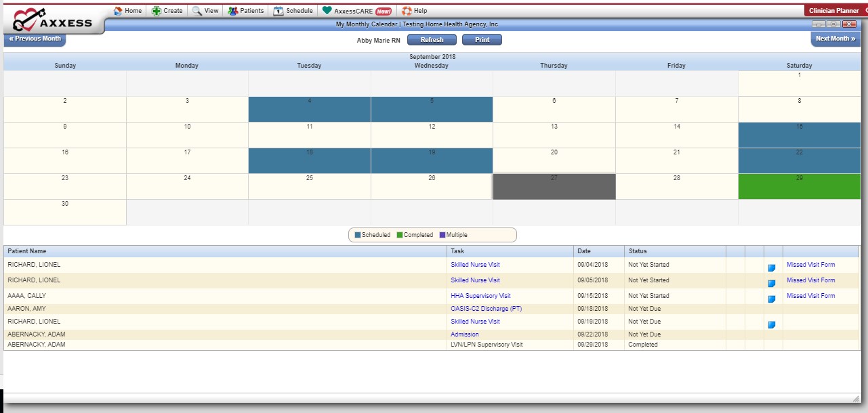The height and width of the screenshot is (413, 868).
Task: Click the sticky note icon for 09/19/2018 visit
Action: [x=771, y=325]
